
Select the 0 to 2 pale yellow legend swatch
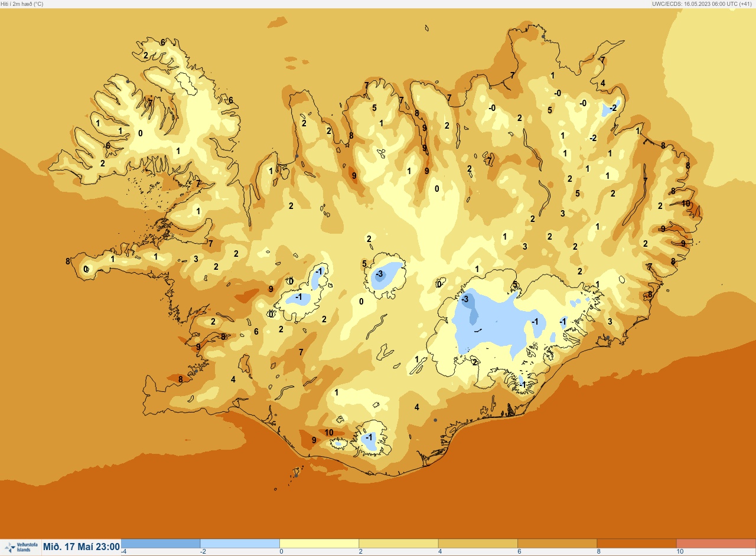tap(319, 544)
